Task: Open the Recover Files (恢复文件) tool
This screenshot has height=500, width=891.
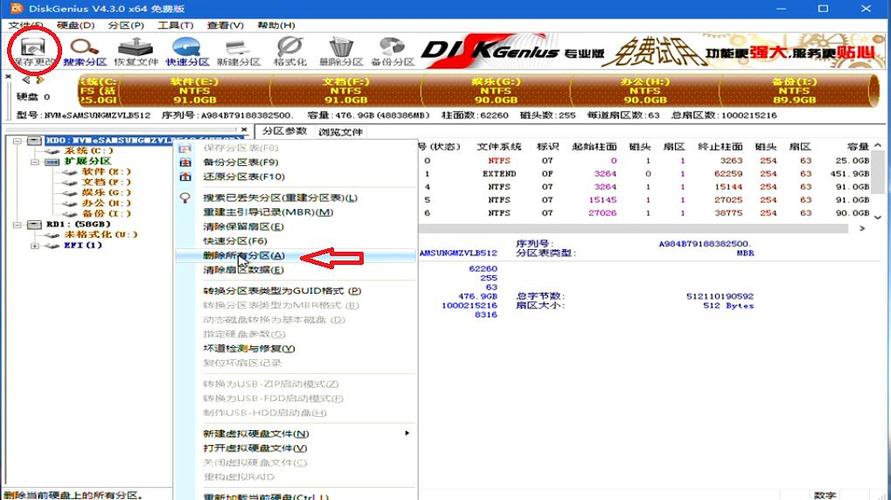Action: [135, 52]
